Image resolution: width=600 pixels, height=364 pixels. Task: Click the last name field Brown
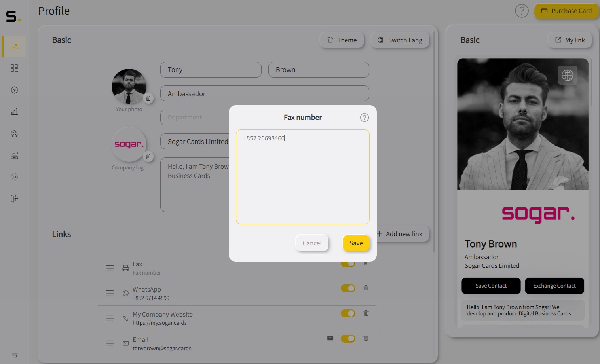[x=319, y=70]
